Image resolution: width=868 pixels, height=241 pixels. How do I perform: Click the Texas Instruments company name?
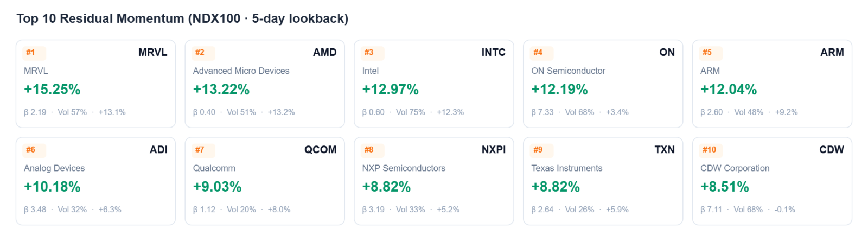pyautogui.click(x=567, y=168)
